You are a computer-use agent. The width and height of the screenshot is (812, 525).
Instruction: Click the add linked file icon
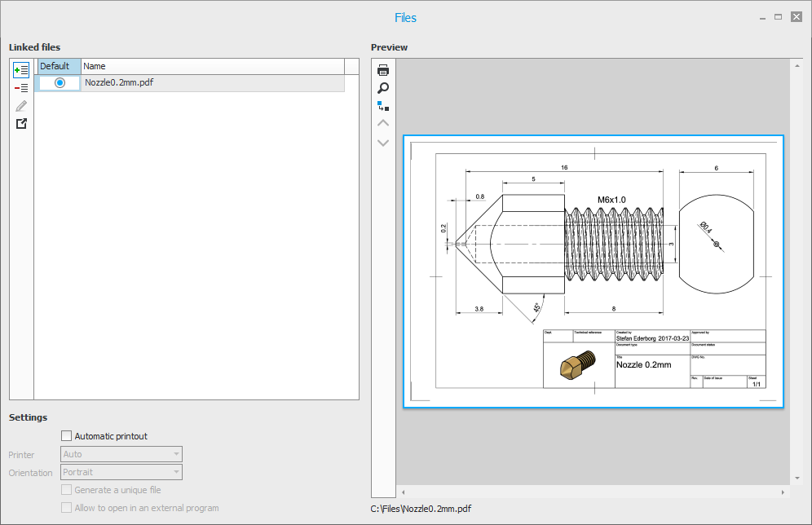point(21,71)
